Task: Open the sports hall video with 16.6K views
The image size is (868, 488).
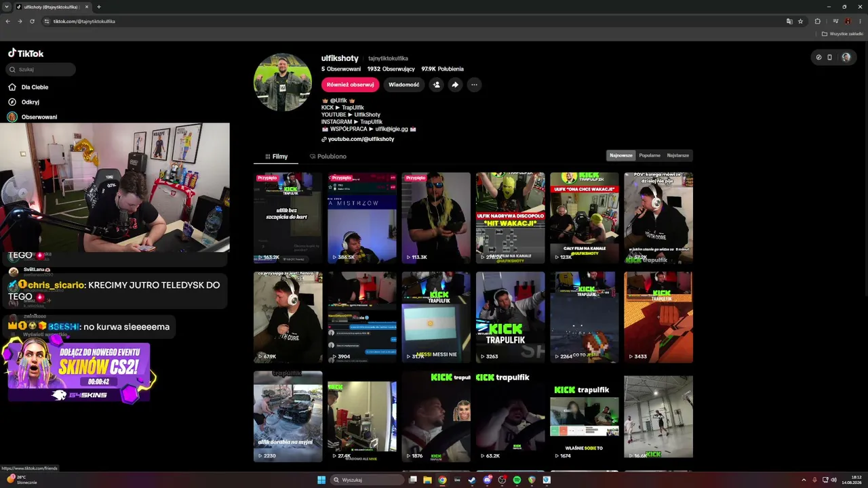Action: coord(658,417)
